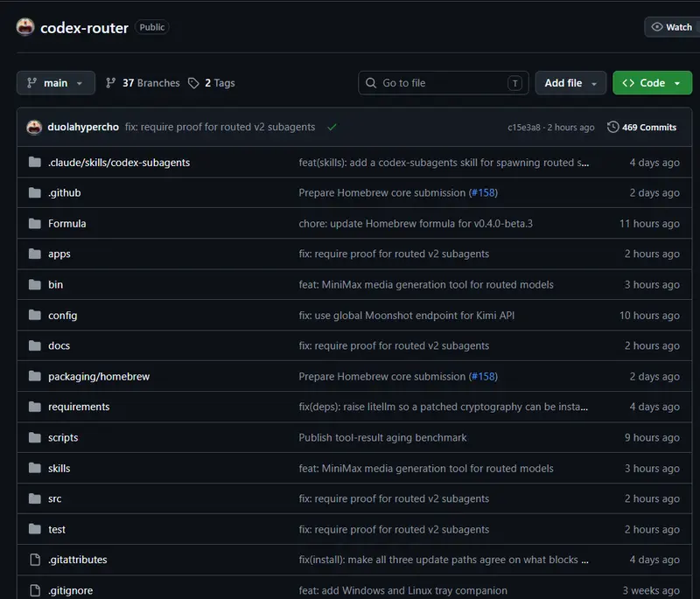Screen dimensions: 700x599
Task: Open commit 'chore: update Homebrew formula for v0.4.0-beta.3'
Action: 416,224
